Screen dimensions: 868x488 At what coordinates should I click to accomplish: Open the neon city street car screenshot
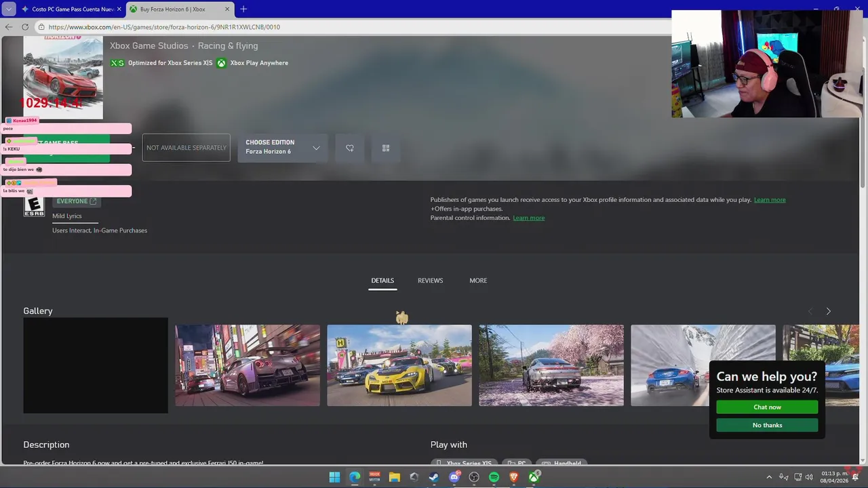[x=248, y=365]
